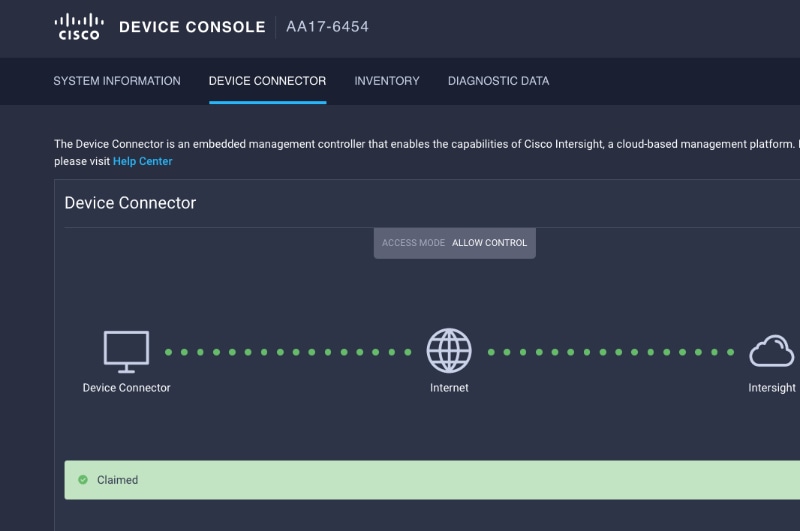Click the Internet label under the globe
This screenshot has width=800, height=531.
449,388
